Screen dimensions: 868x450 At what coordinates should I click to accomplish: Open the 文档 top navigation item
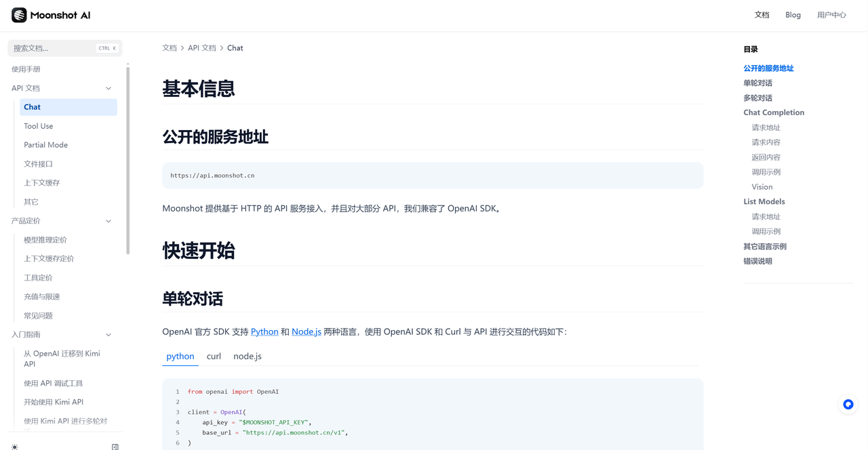tap(762, 15)
